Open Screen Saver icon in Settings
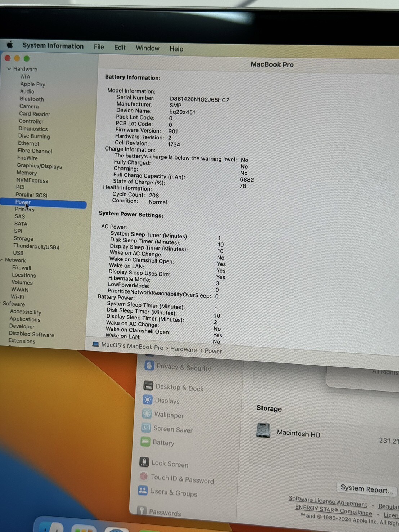 (146, 428)
